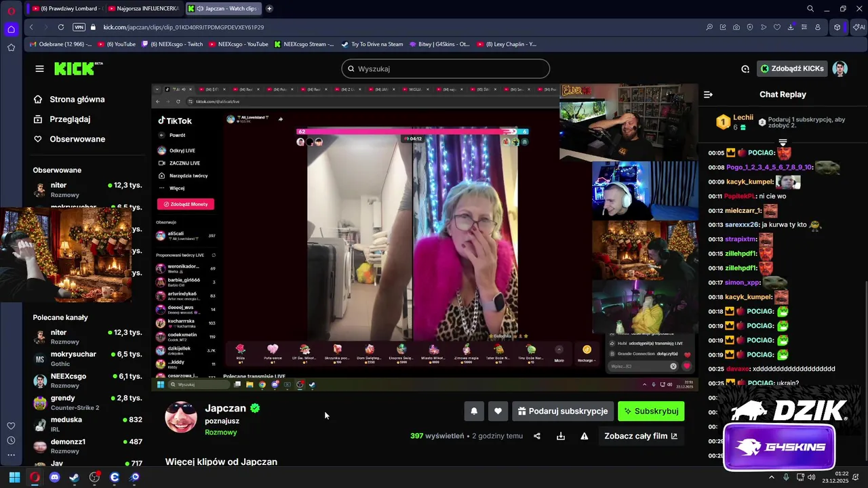Collapse the Chat Replay panel
This screenshot has width=868, height=488.
708,95
